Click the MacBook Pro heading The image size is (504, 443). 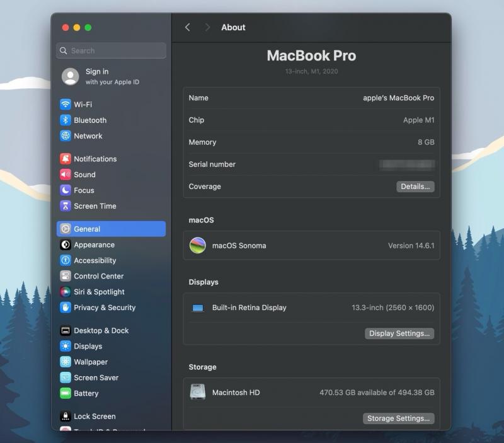pyautogui.click(x=311, y=55)
